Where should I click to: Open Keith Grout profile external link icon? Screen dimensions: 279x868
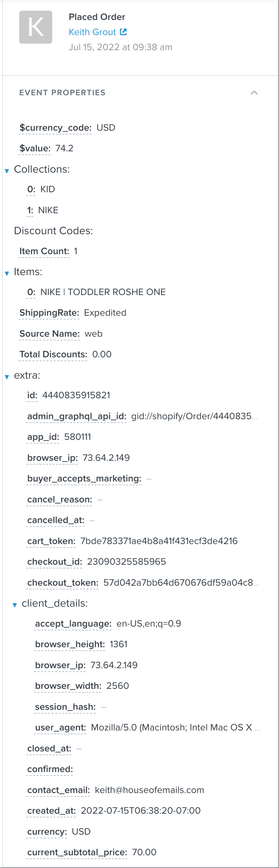click(x=123, y=32)
